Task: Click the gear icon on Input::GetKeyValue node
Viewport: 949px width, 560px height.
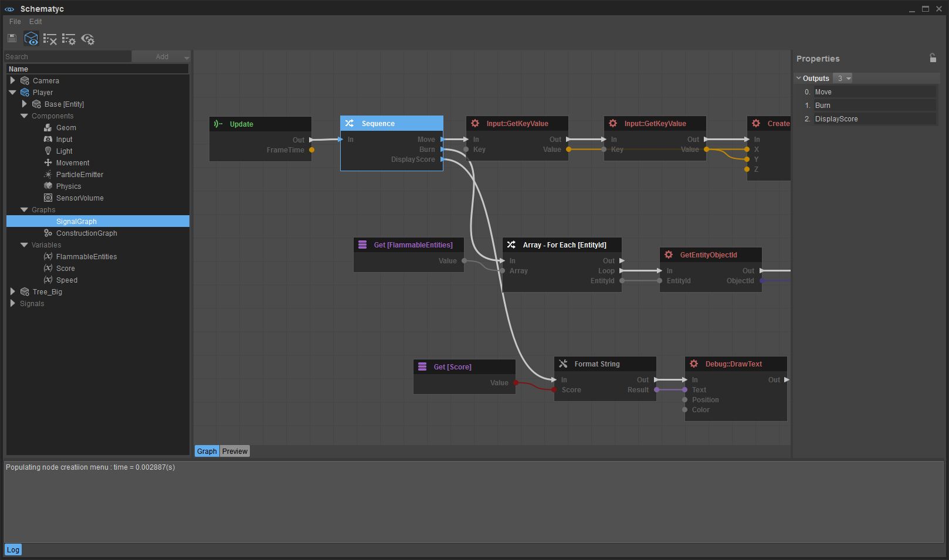Action: pos(475,123)
